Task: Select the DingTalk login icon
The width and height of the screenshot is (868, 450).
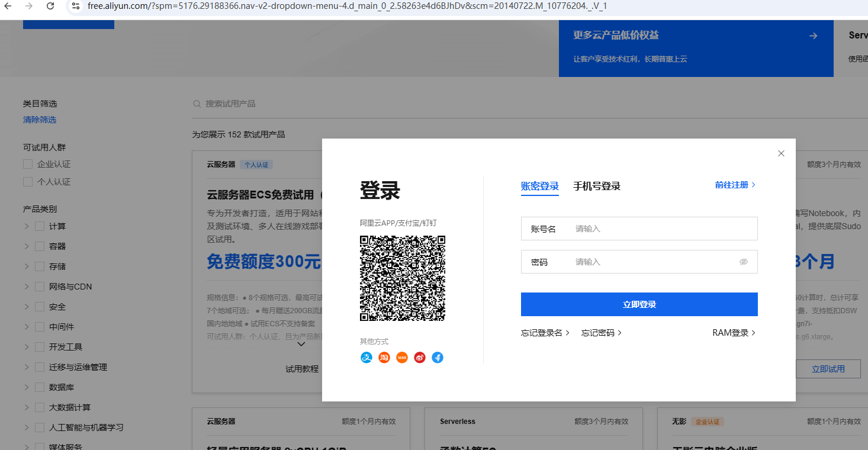Action: [438, 358]
